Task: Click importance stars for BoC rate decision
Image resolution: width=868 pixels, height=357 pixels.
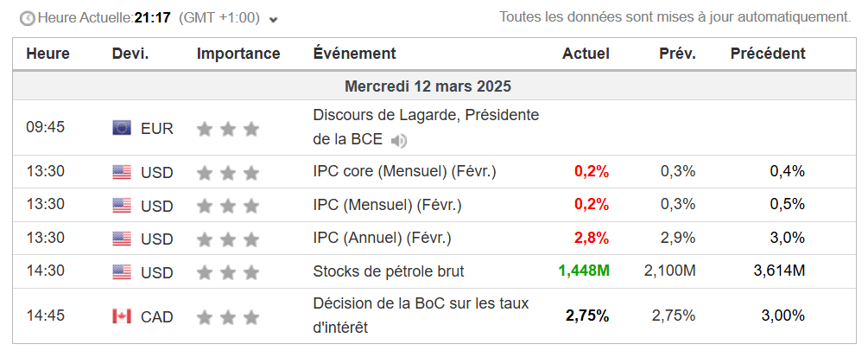Action: click(228, 317)
